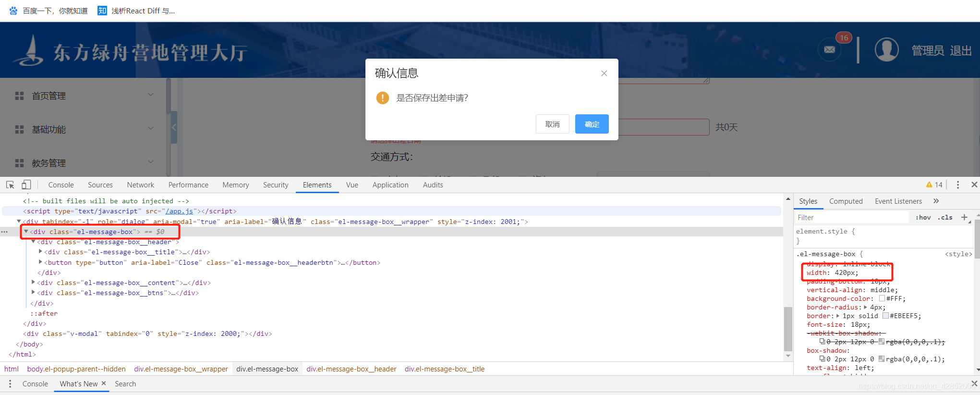Open the Memory tab
The height and width of the screenshot is (395, 980).
pos(236,185)
